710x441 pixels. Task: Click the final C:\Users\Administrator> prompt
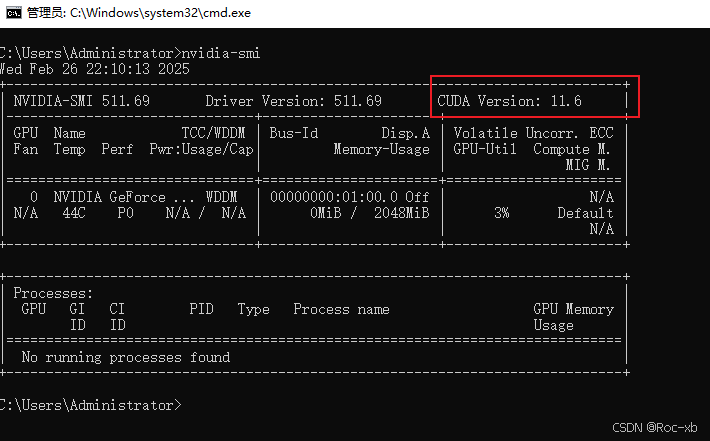click(91, 405)
